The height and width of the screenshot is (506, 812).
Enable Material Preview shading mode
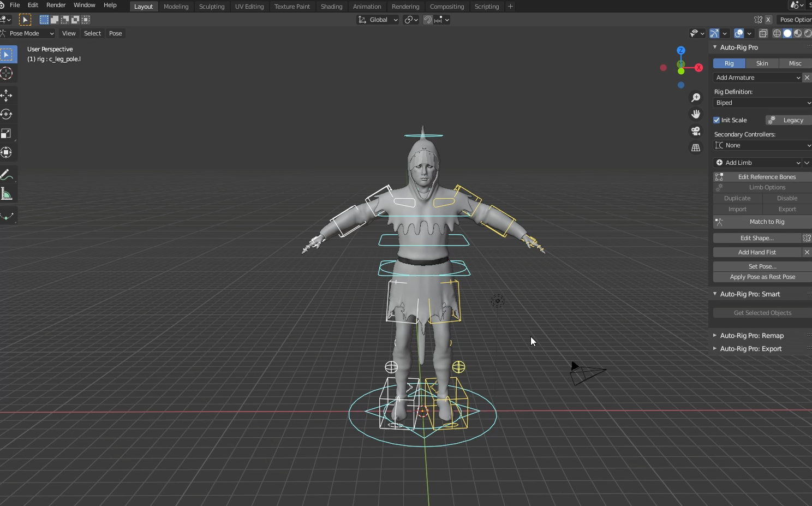coord(797,33)
